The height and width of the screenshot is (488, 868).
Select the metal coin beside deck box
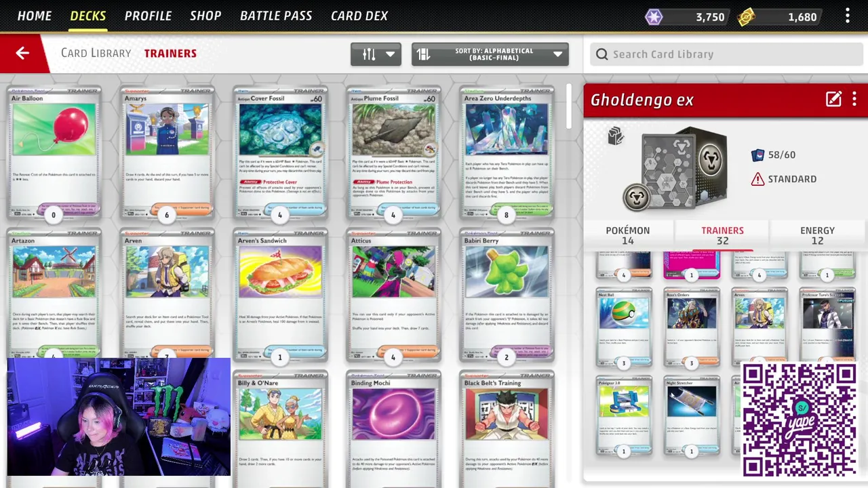coord(637,197)
